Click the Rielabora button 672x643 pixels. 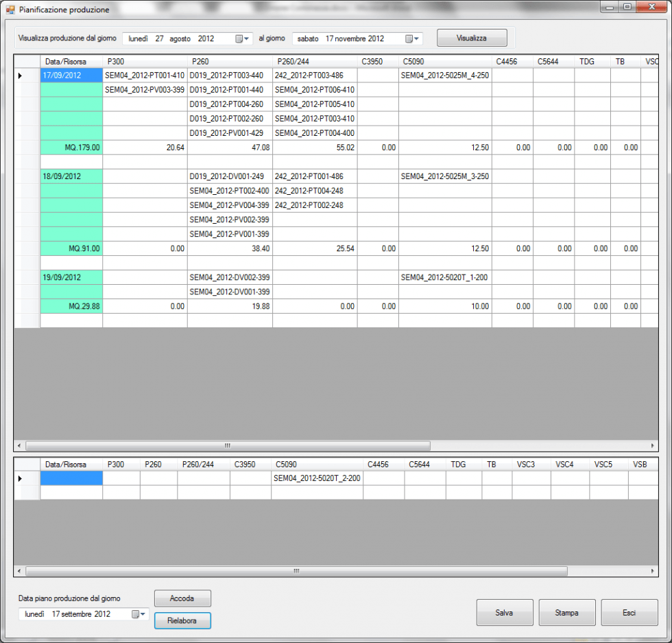(182, 620)
